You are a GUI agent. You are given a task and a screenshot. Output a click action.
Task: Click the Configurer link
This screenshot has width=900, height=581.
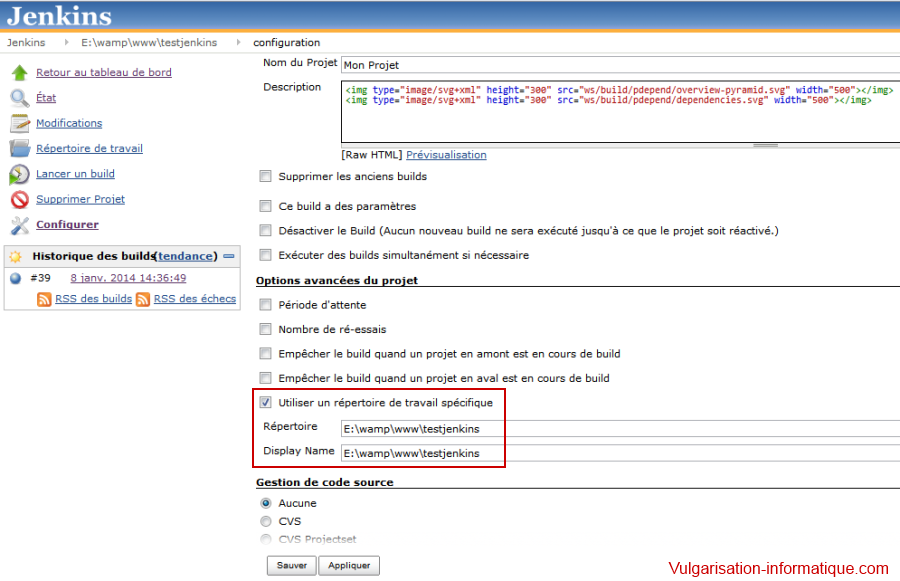67,224
